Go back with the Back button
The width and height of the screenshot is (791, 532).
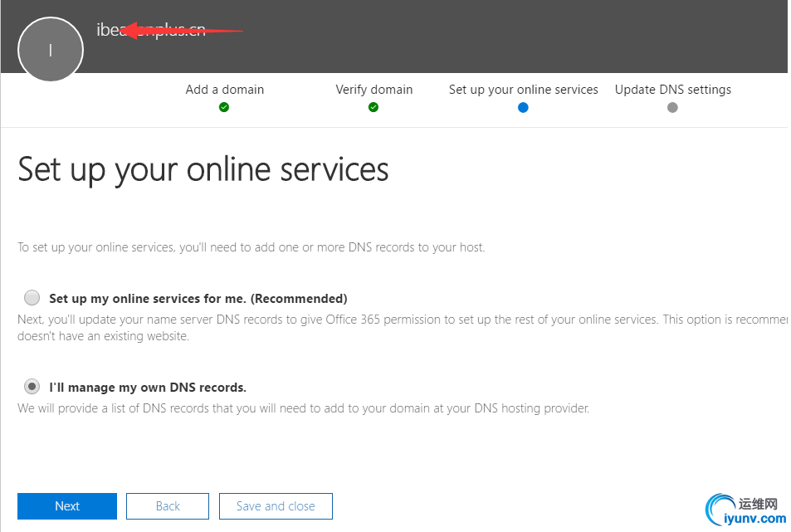pyautogui.click(x=168, y=505)
